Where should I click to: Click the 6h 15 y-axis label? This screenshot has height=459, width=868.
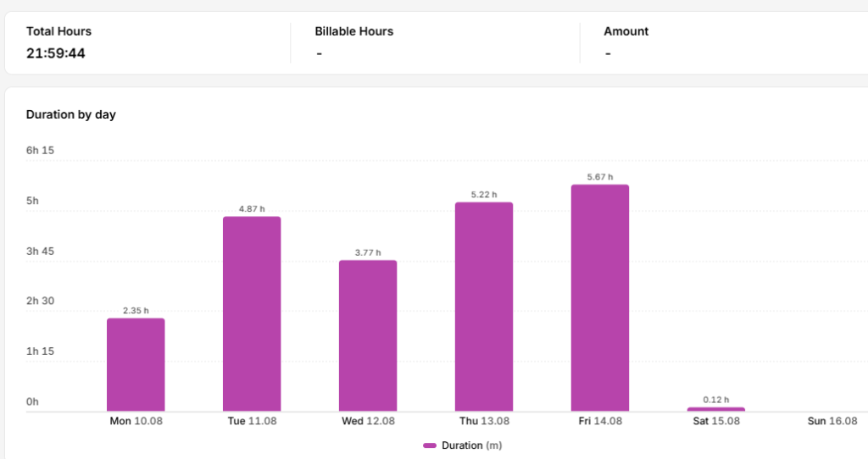pyautogui.click(x=41, y=151)
